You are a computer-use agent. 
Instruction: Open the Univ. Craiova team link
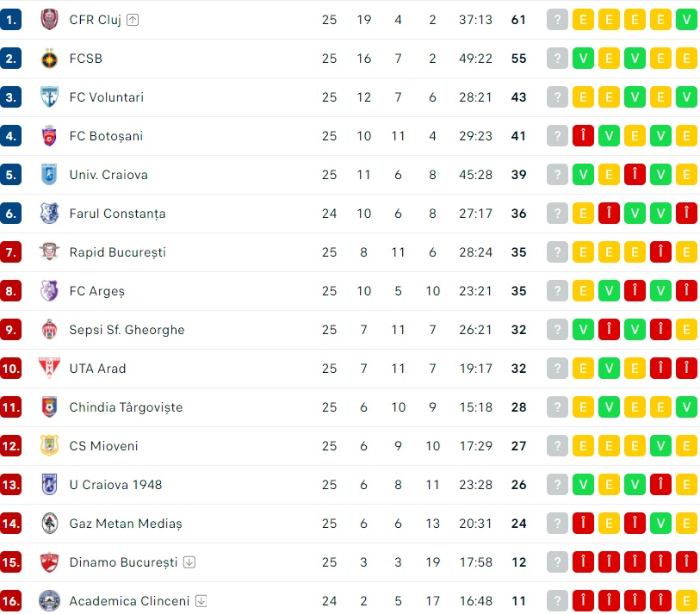(x=108, y=175)
